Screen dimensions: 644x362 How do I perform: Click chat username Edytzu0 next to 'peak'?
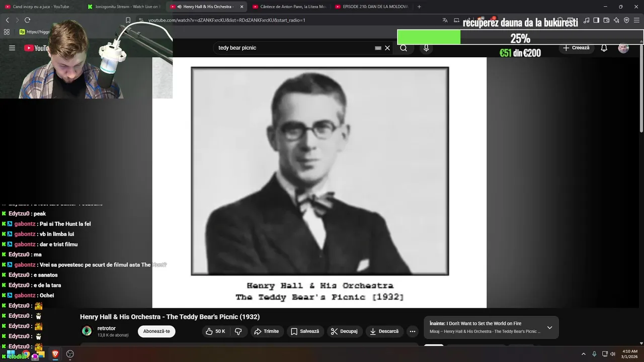pyautogui.click(x=20, y=214)
